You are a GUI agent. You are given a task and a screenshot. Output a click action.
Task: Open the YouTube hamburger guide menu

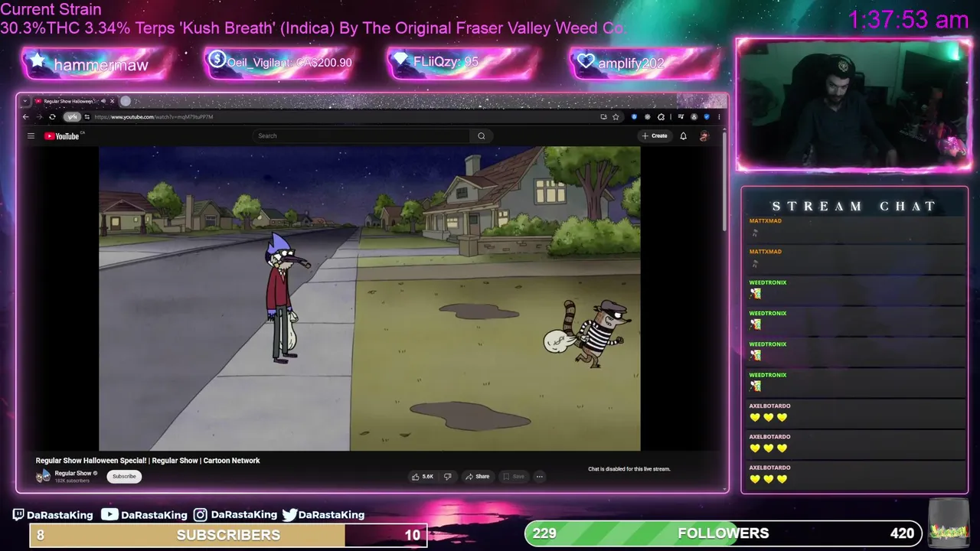coord(31,136)
